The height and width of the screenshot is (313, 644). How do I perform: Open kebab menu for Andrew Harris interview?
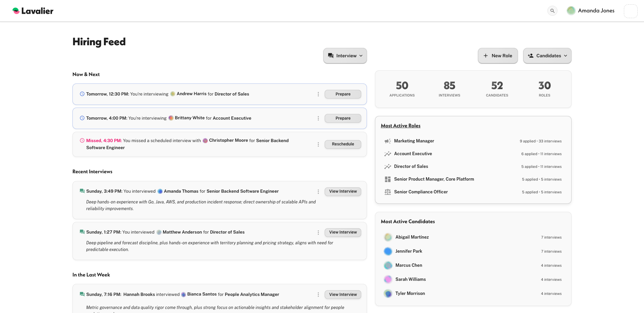[318, 94]
